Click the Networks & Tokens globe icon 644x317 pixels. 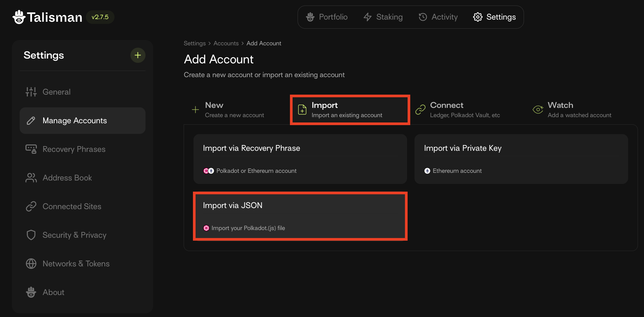[31, 263]
